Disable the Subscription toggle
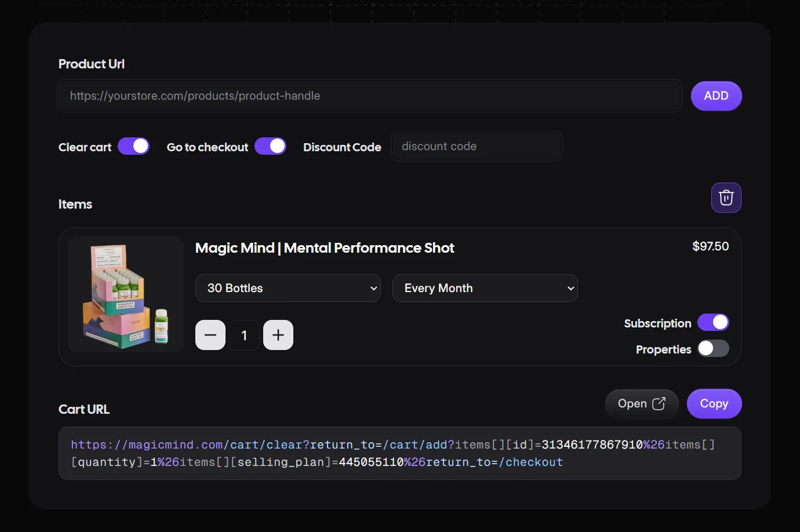This screenshot has width=800, height=532. click(713, 322)
